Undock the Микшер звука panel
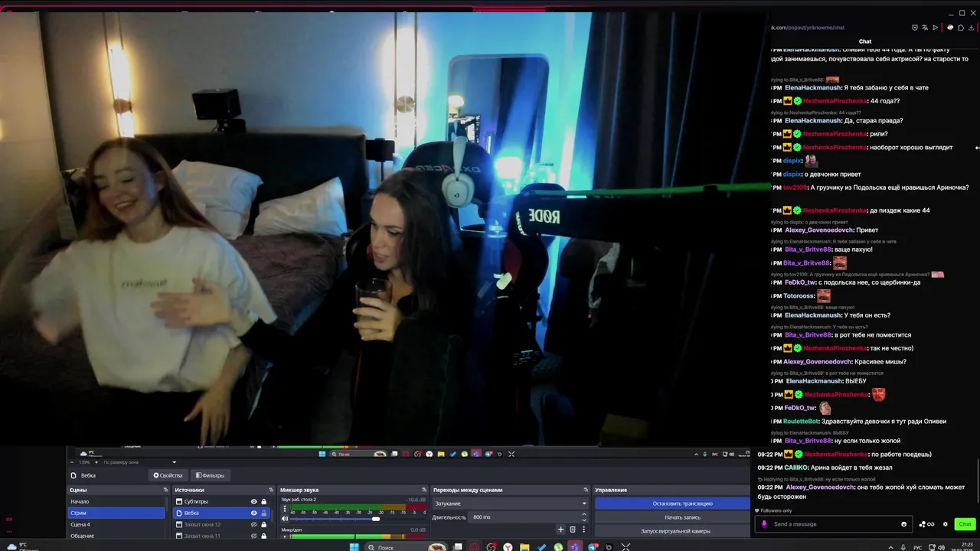Image resolution: width=980 pixels, height=551 pixels. (424, 490)
